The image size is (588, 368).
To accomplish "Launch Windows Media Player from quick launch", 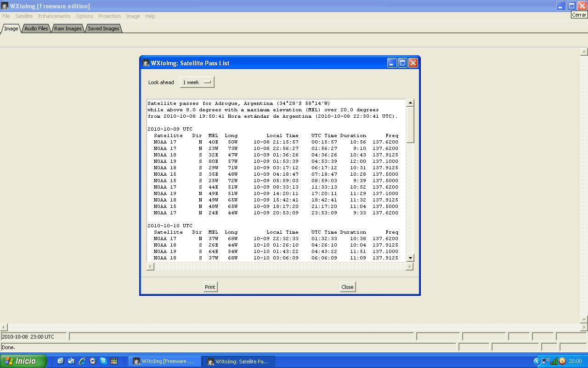I will pos(93,361).
